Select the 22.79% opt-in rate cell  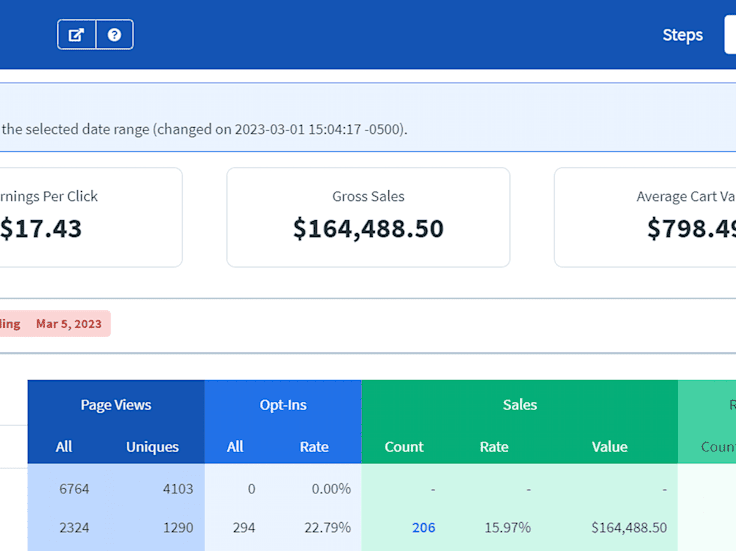point(328,528)
